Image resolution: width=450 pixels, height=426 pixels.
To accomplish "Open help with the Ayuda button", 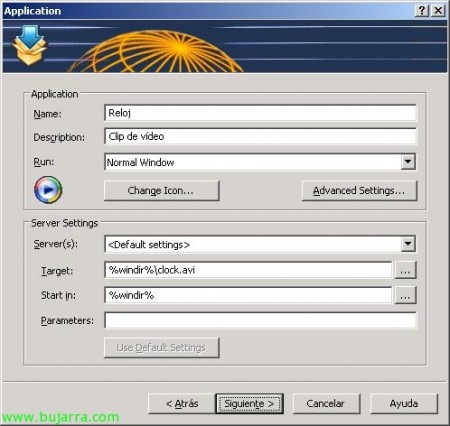I will (x=404, y=404).
